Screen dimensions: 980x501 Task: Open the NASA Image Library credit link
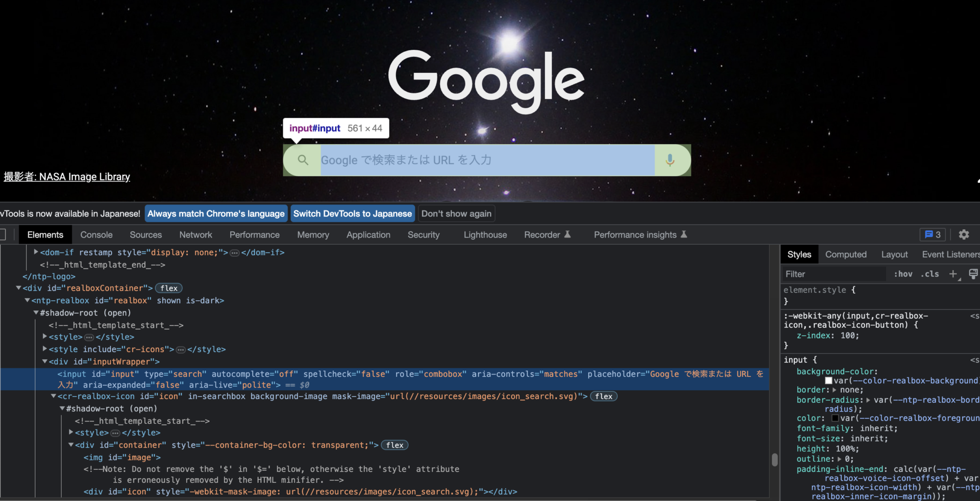point(67,177)
